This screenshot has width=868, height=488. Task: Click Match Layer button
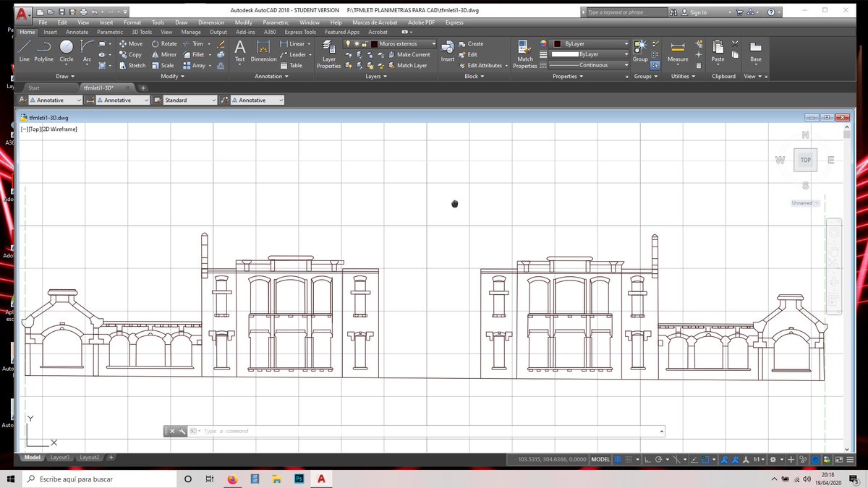(x=407, y=65)
